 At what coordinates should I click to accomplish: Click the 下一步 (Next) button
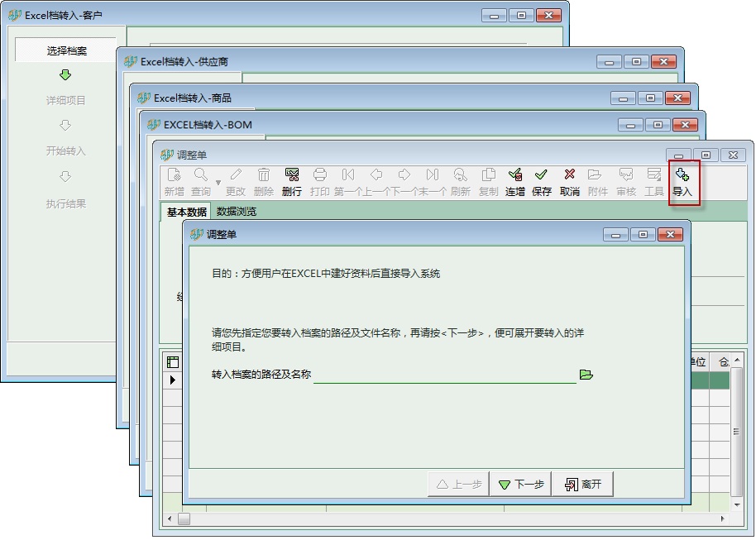coord(522,485)
